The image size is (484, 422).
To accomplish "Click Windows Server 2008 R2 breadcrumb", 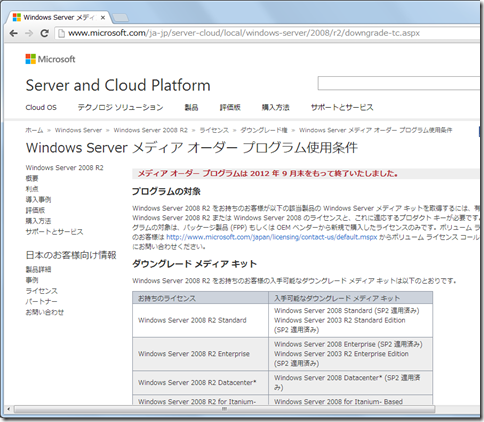I will (x=151, y=130).
